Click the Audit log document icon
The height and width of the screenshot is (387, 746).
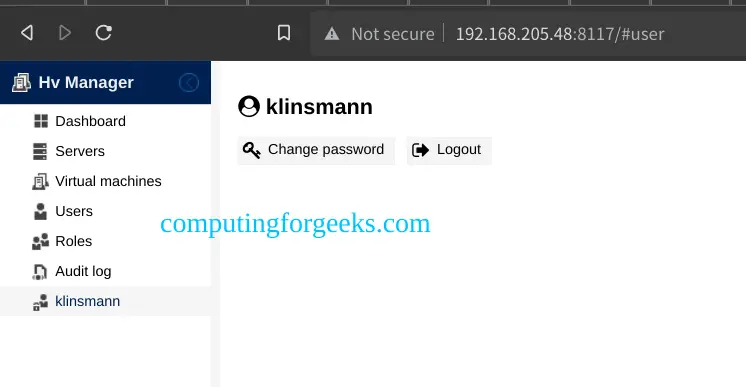39,271
